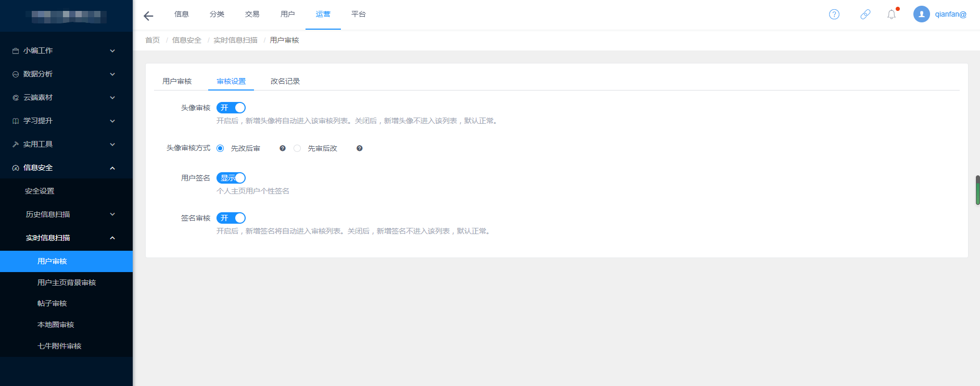Expand the 数据分析 menu chevron
Screen dimensions: 980x386
112,74
